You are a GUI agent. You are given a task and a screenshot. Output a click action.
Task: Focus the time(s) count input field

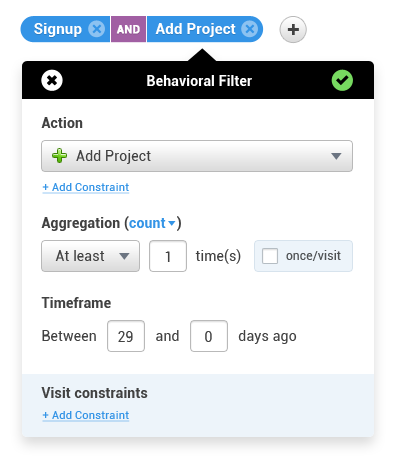coord(168,256)
